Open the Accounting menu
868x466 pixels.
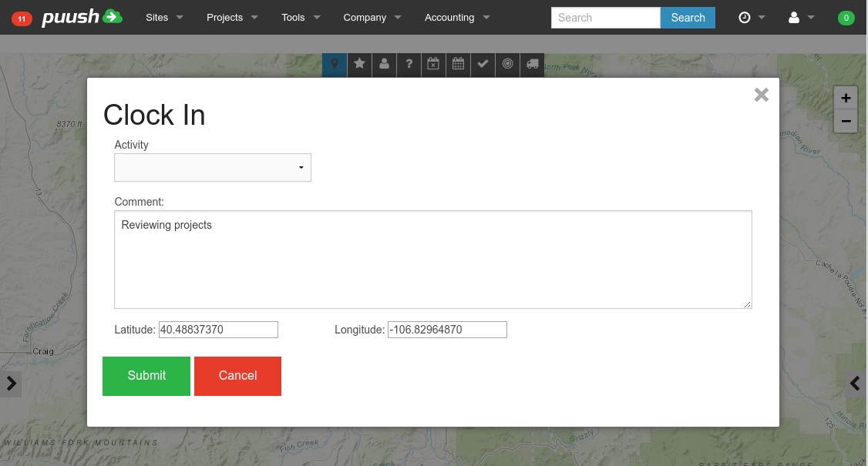click(457, 18)
